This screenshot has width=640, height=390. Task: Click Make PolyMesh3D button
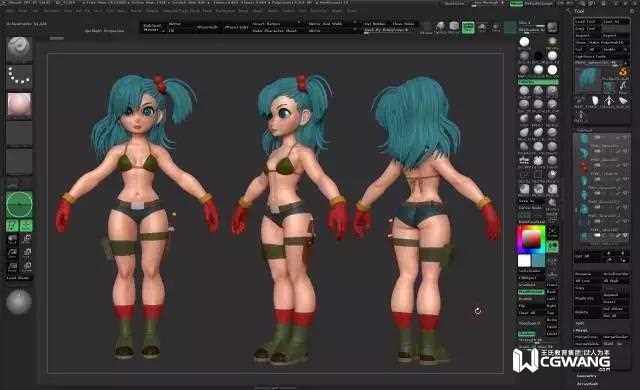click(x=602, y=43)
